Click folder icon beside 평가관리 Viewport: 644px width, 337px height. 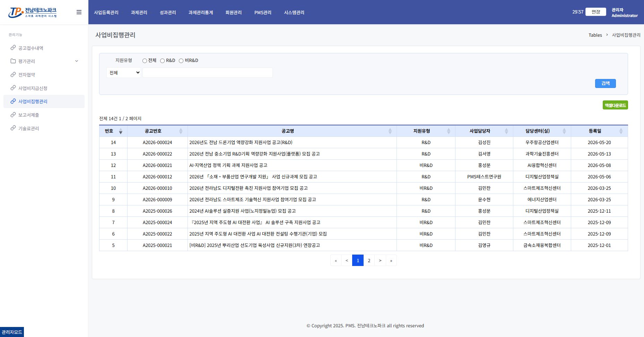click(13, 61)
